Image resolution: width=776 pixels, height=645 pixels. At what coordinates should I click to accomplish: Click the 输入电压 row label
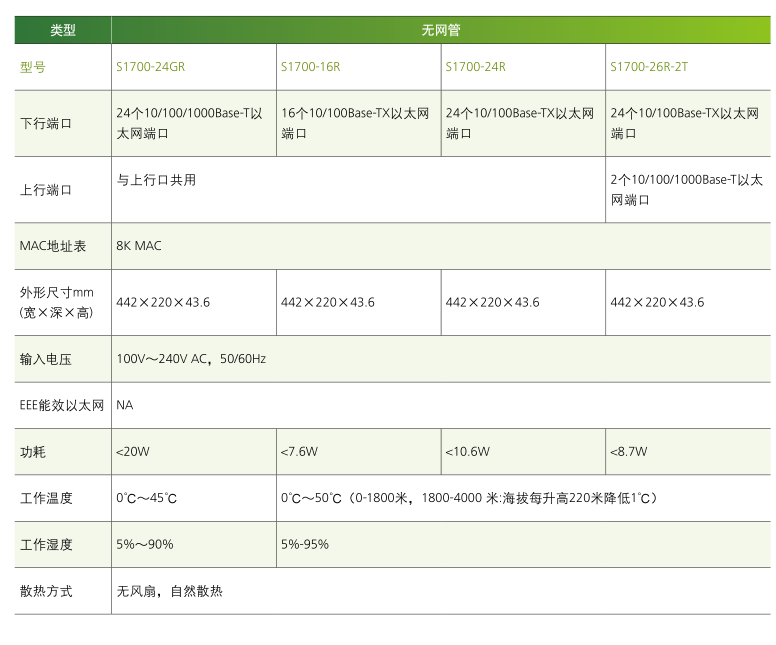pyautogui.click(x=46, y=359)
